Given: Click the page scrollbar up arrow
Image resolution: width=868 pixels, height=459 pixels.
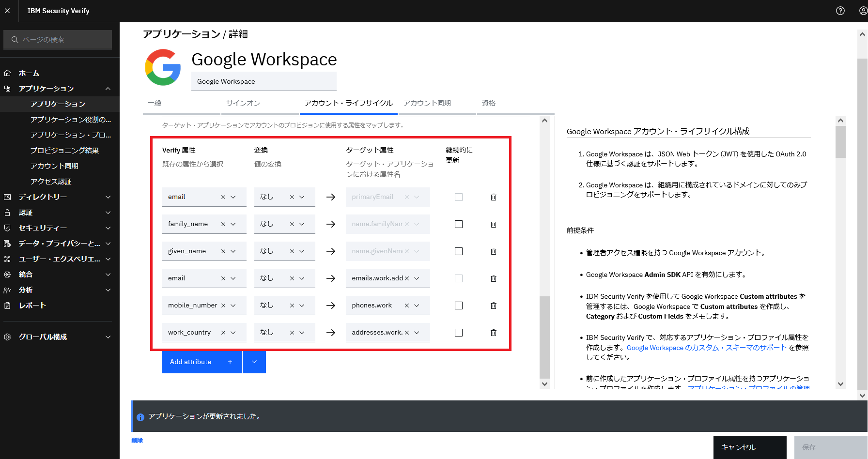Looking at the screenshot, I should pyautogui.click(x=862, y=34).
